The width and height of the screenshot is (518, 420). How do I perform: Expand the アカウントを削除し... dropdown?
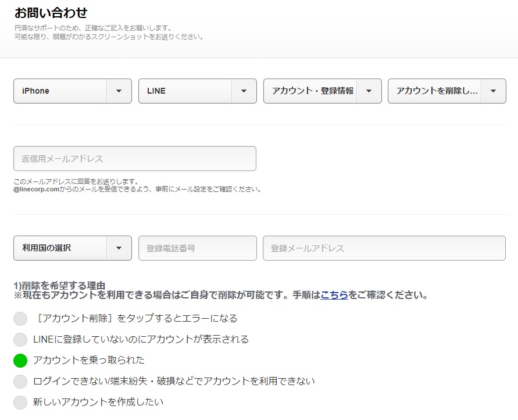pos(447,91)
